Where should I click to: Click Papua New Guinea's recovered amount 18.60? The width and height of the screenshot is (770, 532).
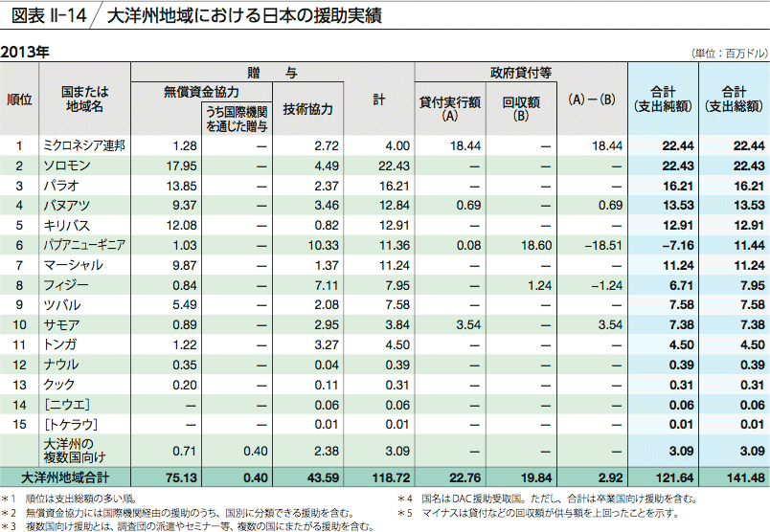click(536, 245)
